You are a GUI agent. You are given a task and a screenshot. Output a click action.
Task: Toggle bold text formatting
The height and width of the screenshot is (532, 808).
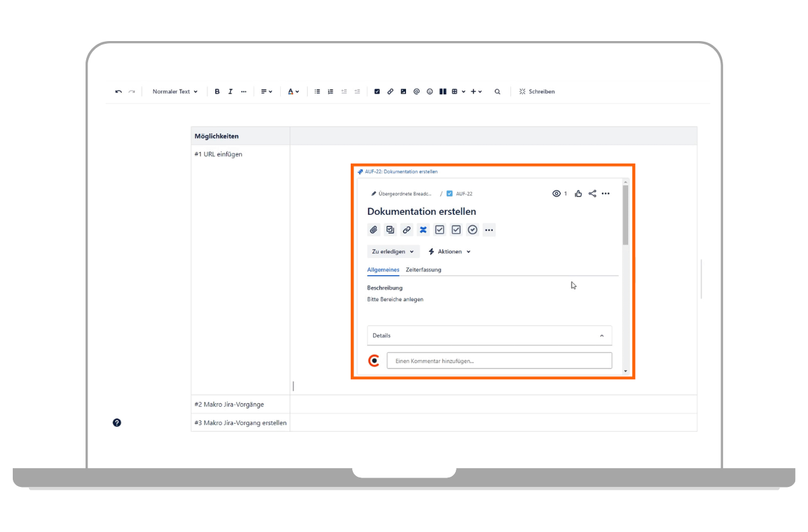[217, 92]
